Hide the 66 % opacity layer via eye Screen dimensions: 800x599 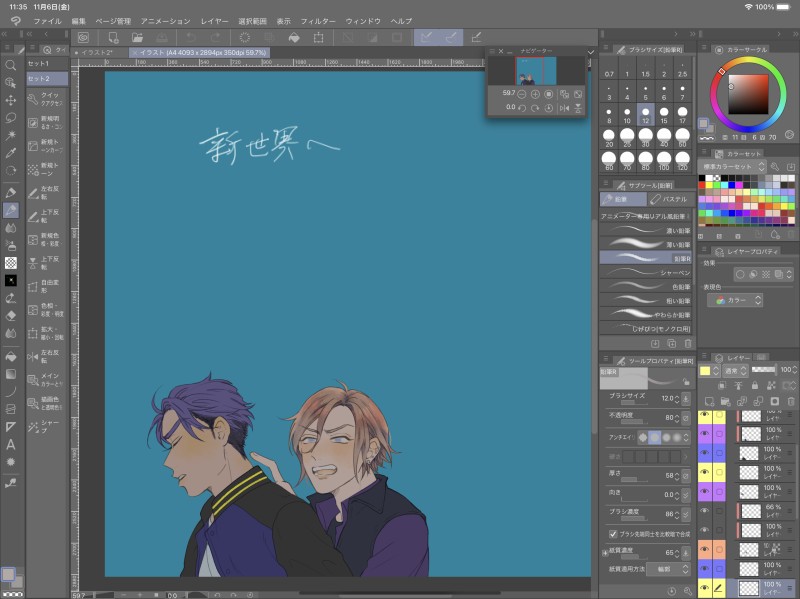[x=705, y=511]
